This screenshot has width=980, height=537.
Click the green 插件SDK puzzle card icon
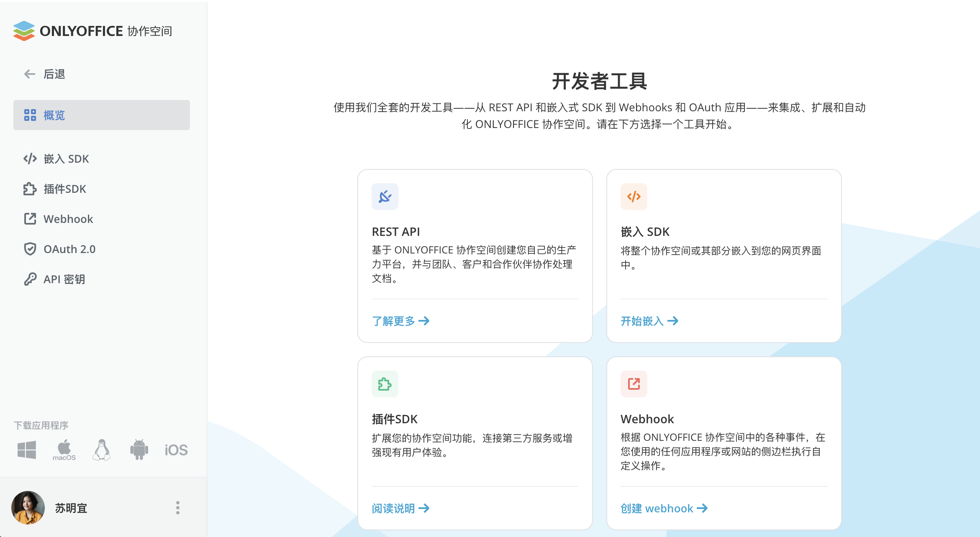click(x=385, y=384)
